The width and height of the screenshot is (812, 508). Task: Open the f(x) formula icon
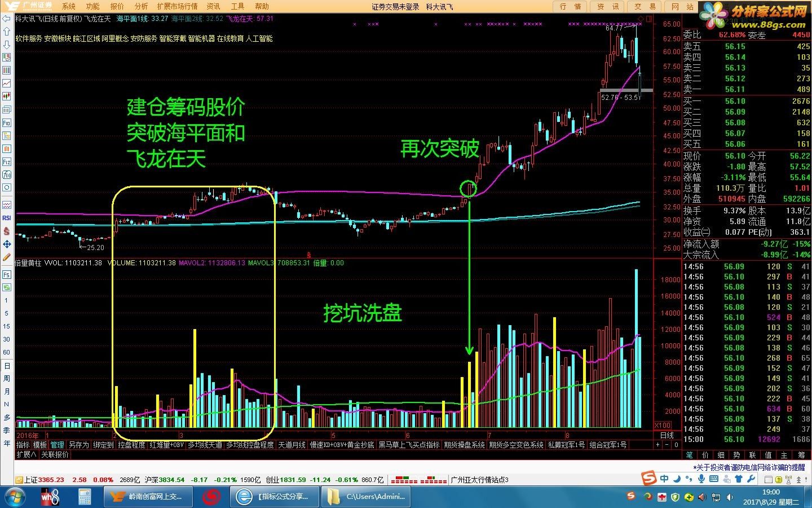tap(7, 174)
